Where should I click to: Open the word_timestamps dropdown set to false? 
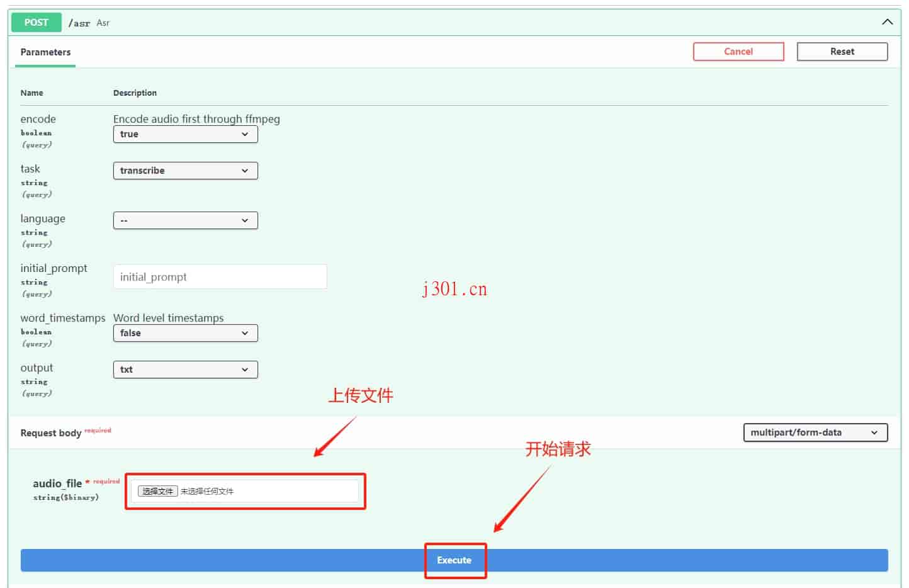185,333
